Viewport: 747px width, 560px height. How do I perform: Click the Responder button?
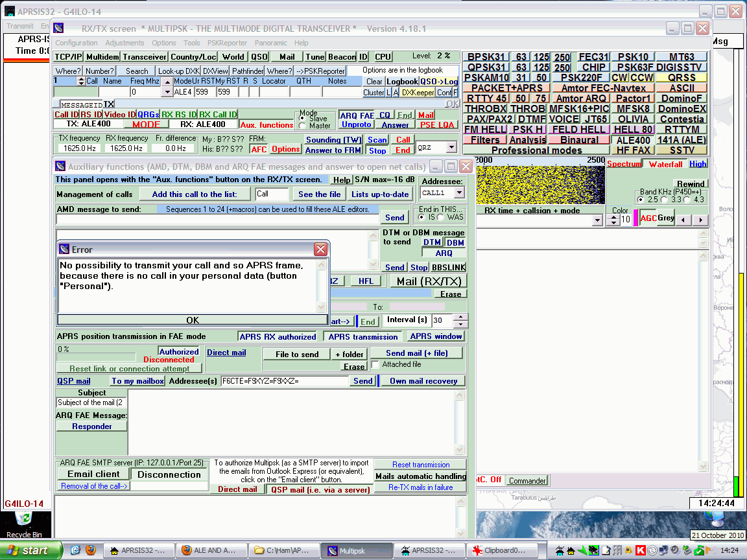(x=92, y=426)
